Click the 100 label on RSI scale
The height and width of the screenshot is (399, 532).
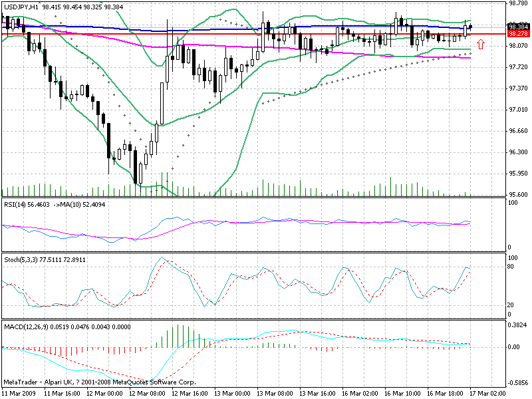point(513,203)
